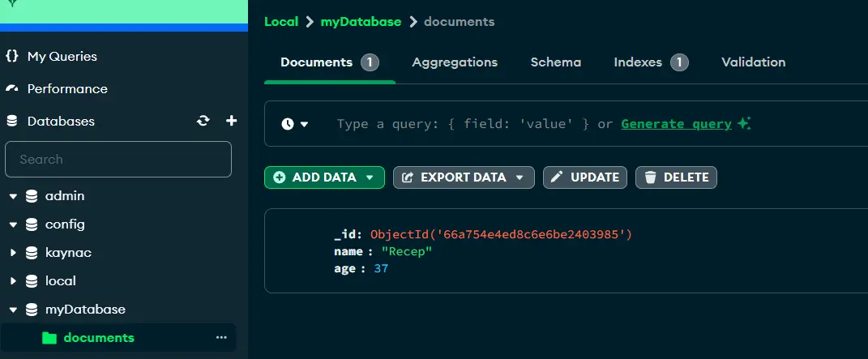Image resolution: width=868 pixels, height=359 pixels.
Task: Click the AI sparkle icon beside Generate query
Action: point(744,123)
